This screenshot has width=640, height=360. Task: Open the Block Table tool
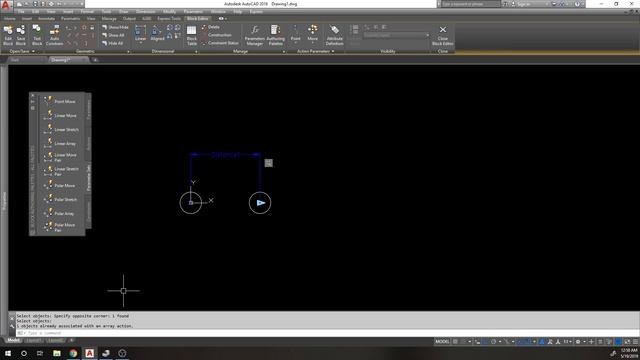pyautogui.click(x=191, y=35)
